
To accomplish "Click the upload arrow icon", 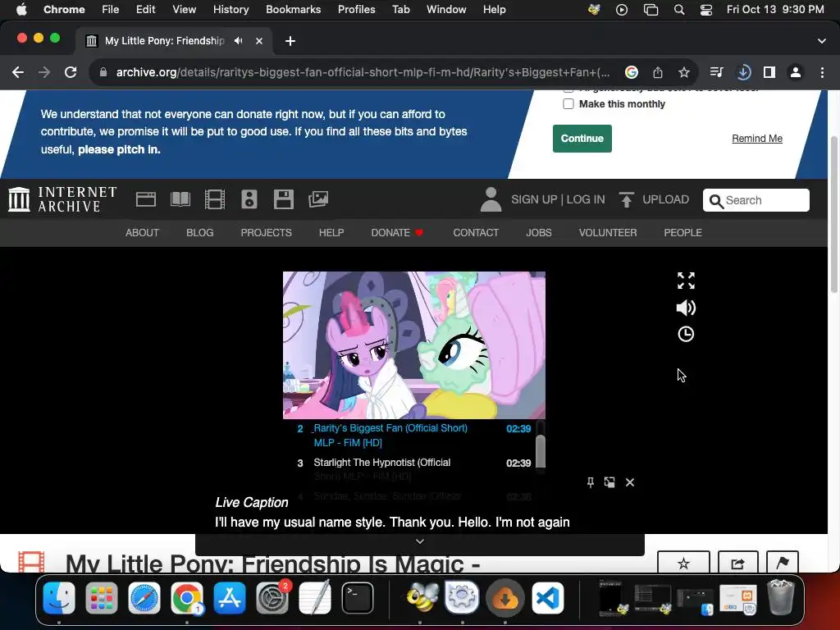I will point(626,199).
